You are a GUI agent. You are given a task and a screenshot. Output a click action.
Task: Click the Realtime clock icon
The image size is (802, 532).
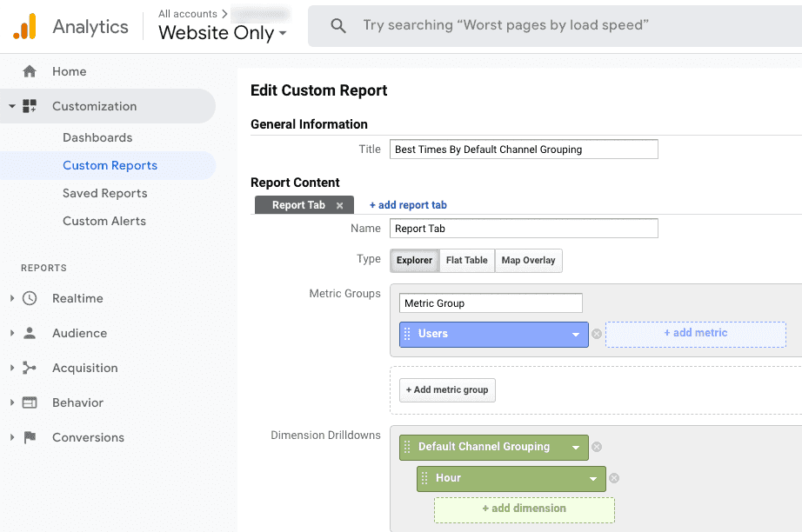[x=30, y=298]
